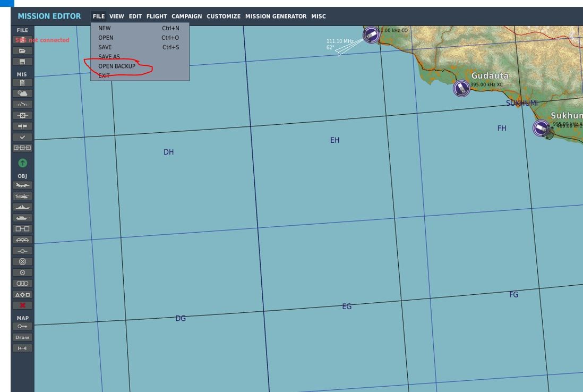The width and height of the screenshot is (583, 392).
Task: Select the distance ruler measure tool
Action: click(x=22, y=348)
